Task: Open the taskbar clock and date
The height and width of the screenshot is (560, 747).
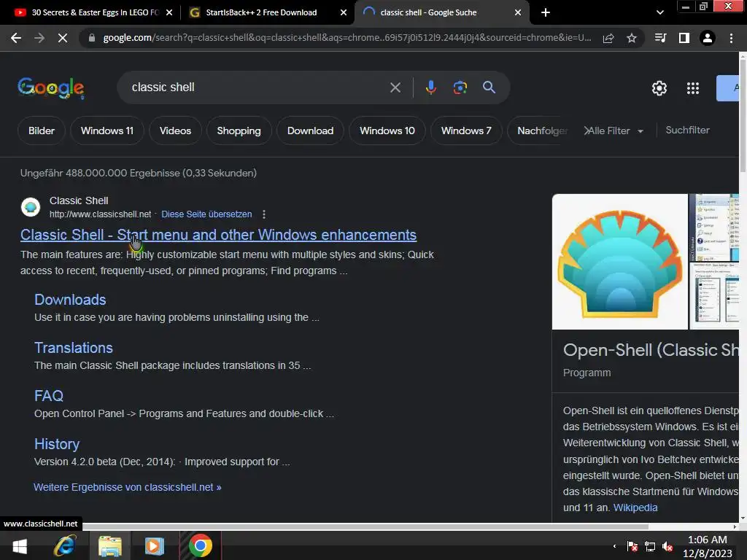Action: click(708, 547)
